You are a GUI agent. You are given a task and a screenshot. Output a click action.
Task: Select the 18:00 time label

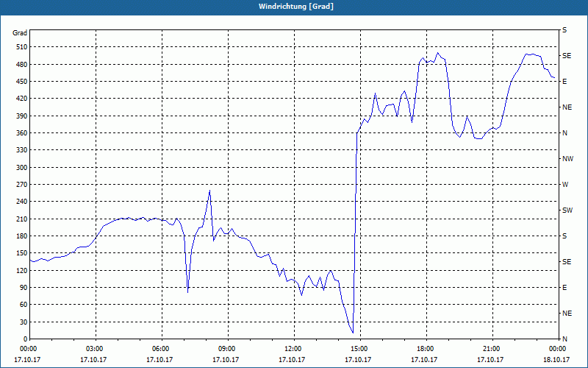coord(424,349)
